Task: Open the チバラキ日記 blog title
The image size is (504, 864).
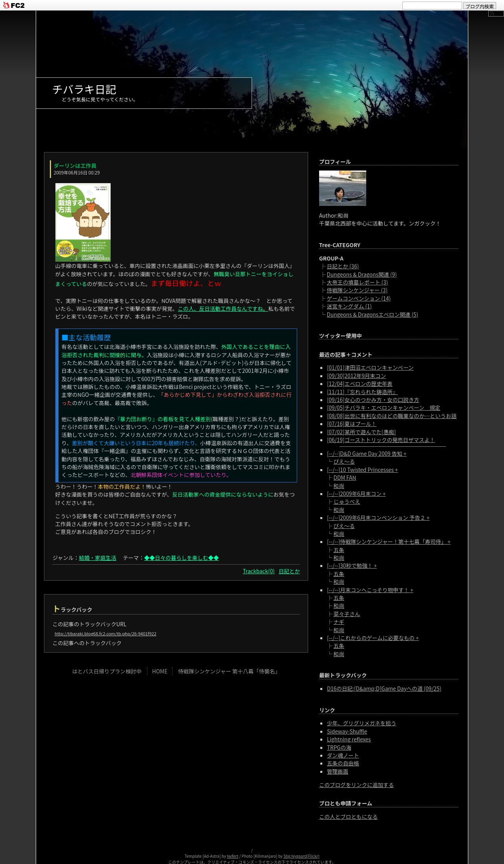Action: pos(84,90)
